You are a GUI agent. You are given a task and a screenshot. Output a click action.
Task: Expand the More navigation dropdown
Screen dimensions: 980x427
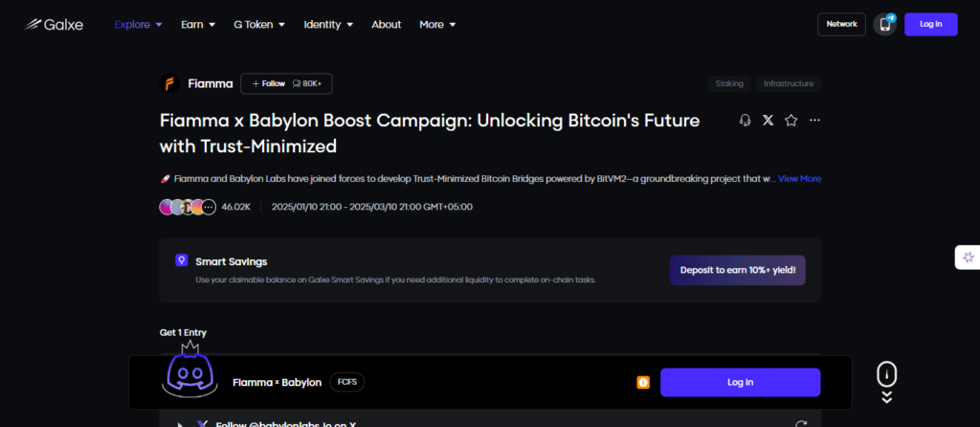[437, 24]
